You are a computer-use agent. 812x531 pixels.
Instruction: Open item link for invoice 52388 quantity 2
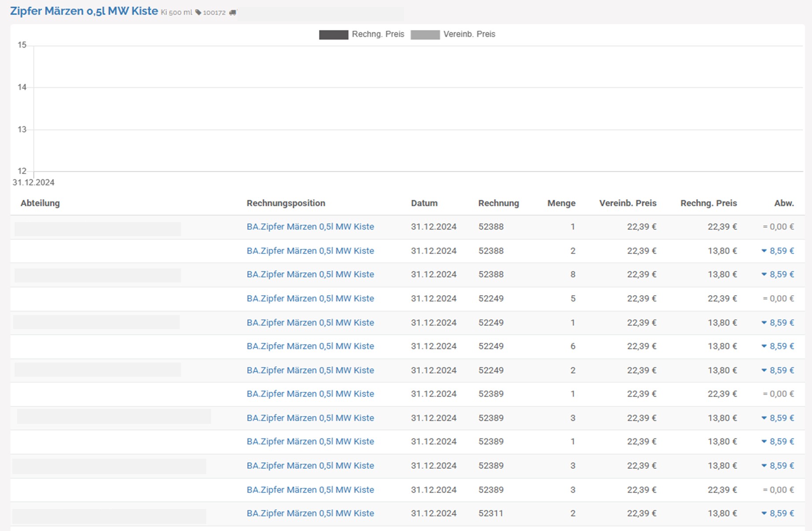tap(310, 251)
